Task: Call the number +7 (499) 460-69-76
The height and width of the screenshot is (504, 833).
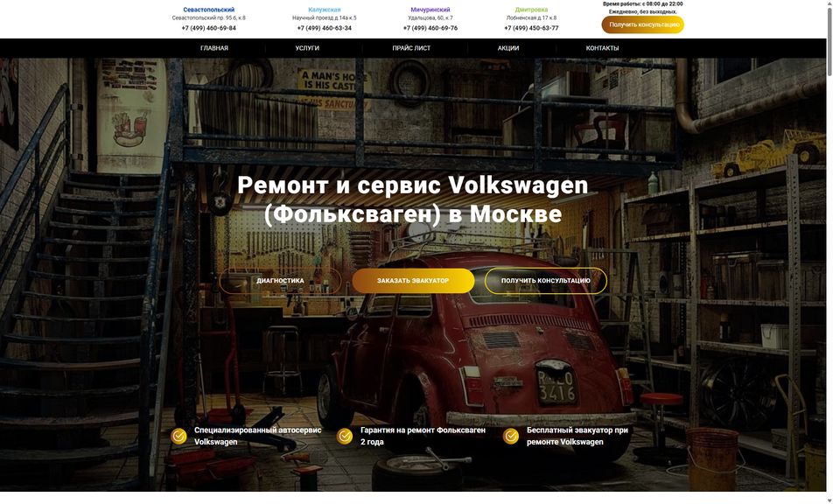Action: click(430, 28)
